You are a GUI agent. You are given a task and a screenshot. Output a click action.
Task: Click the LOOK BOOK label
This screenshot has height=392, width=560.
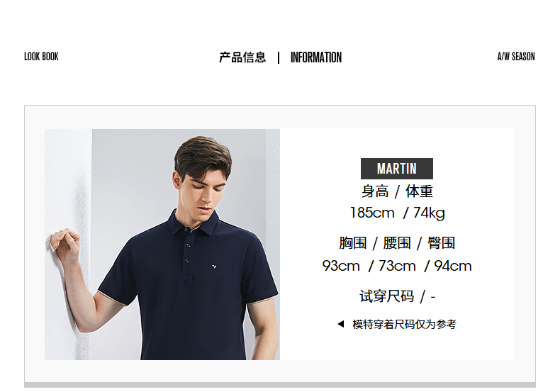coord(41,57)
